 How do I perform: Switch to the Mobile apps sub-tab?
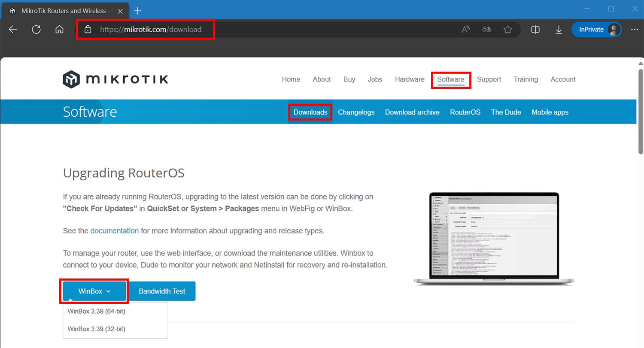(x=550, y=112)
